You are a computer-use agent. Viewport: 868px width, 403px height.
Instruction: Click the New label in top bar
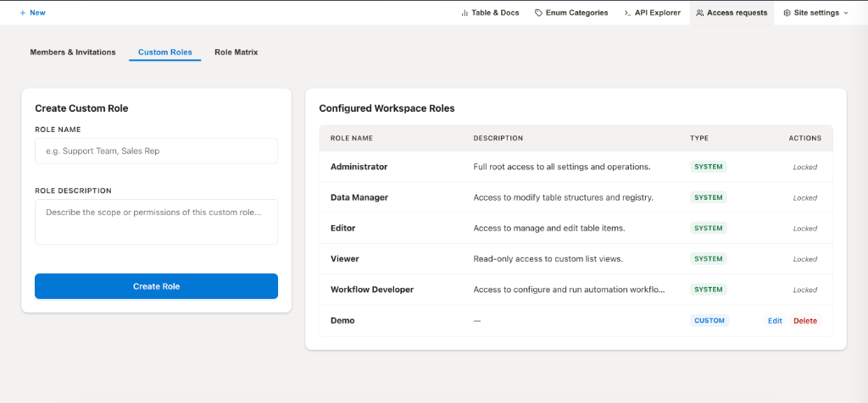pyautogui.click(x=37, y=13)
